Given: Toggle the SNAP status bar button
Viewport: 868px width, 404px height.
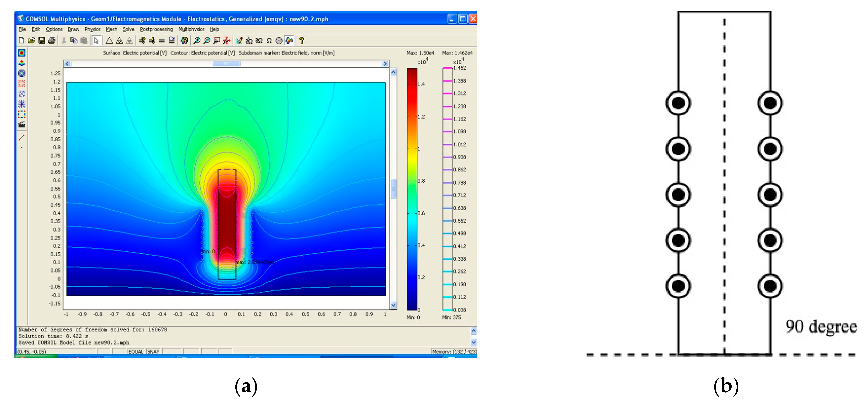Looking at the screenshot, I should [153, 351].
